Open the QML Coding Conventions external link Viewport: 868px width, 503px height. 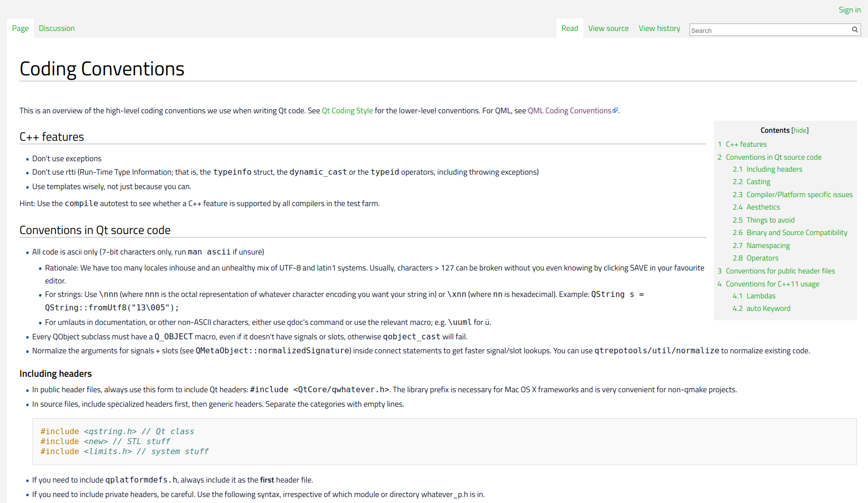(x=572, y=111)
